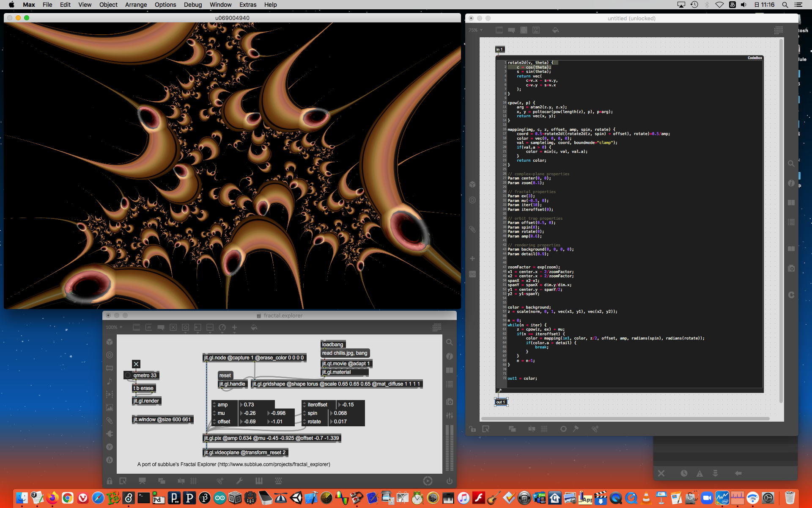Click the search magnifier in fractal.explorer sidebar
Image resolution: width=812 pixels, height=508 pixels.
pyautogui.click(x=449, y=342)
